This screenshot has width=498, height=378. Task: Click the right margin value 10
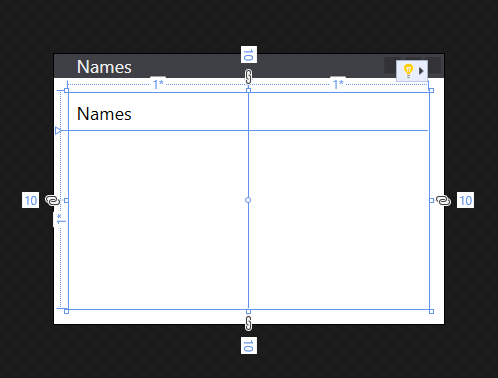pyautogui.click(x=465, y=200)
